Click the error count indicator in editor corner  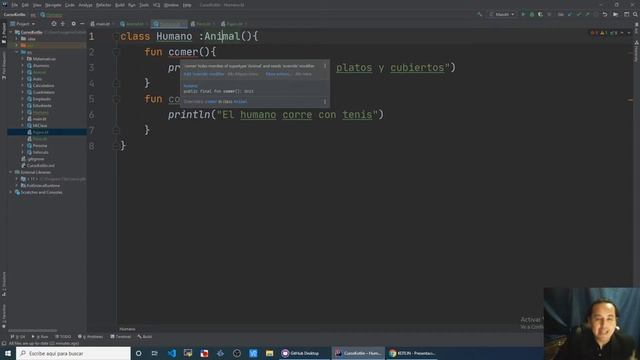pos(594,33)
